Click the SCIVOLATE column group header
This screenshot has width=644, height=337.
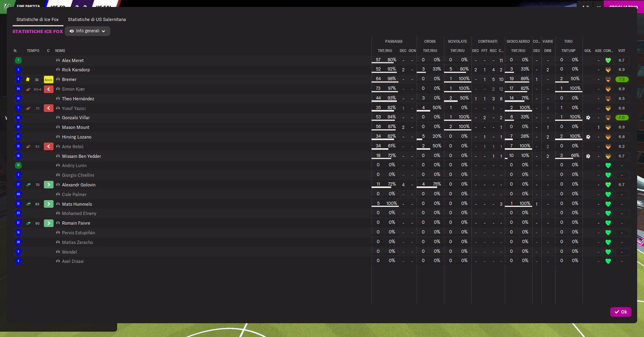[x=457, y=41]
